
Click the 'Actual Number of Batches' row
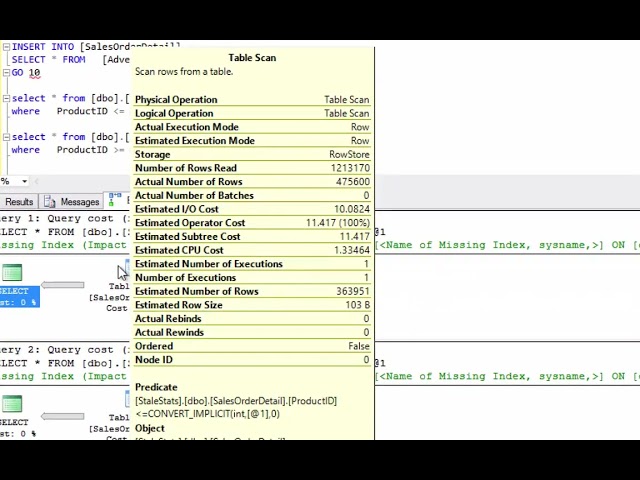click(252, 196)
